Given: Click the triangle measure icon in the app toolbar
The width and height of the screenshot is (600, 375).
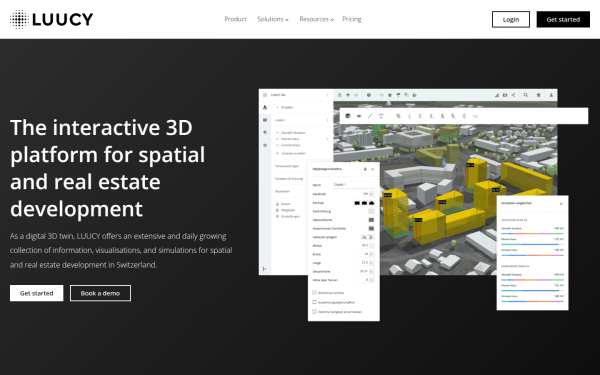Looking at the screenshot, I should [x=497, y=95].
